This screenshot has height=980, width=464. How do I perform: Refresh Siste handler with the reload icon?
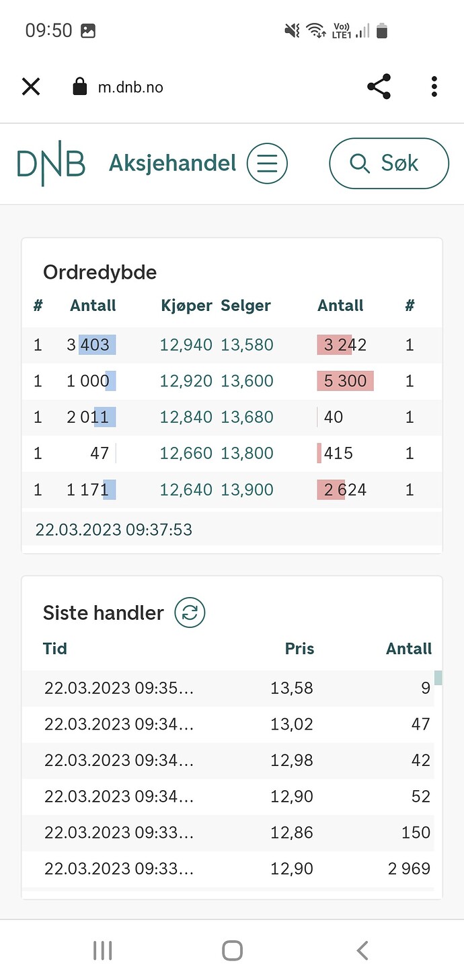(x=190, y=612)
